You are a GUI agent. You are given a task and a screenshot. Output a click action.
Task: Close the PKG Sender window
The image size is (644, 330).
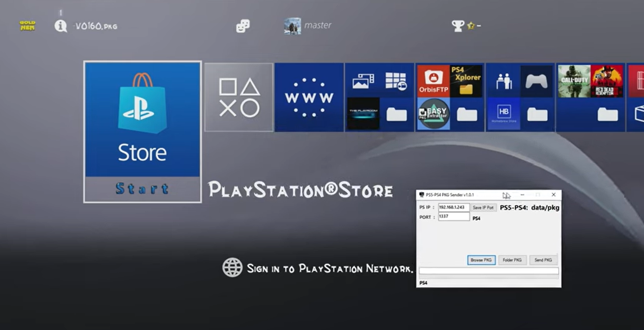coord(553,195)
